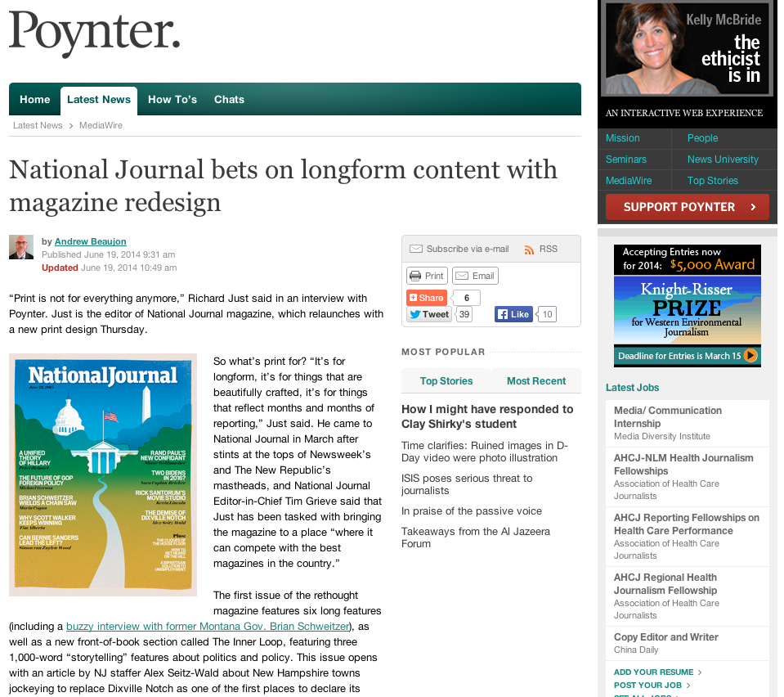Click the share count 6
Image resolution: width=784 pixels, height=697 pixels.
click(467, 299)
